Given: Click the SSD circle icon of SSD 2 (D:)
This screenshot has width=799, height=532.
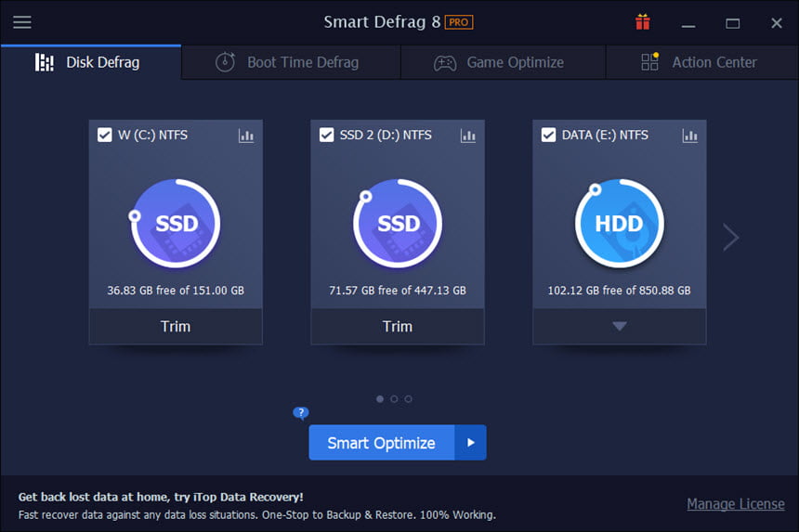Looking at the screenshot, I should pyautogui.click(x=398, y=224).
